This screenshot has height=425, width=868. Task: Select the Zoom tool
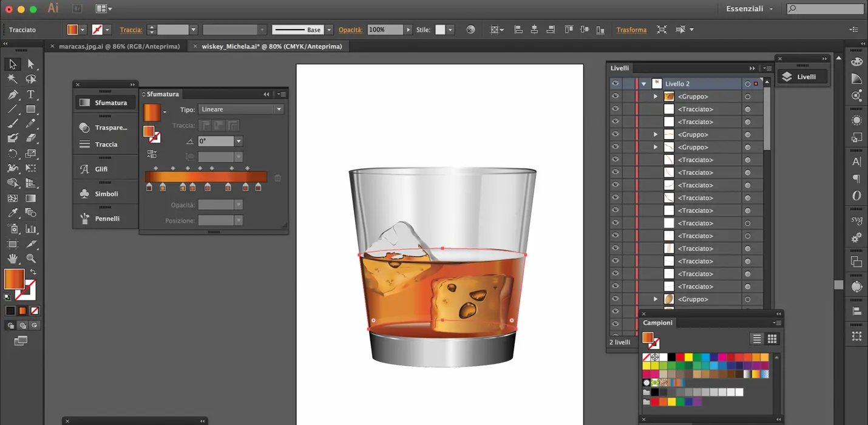31,259
